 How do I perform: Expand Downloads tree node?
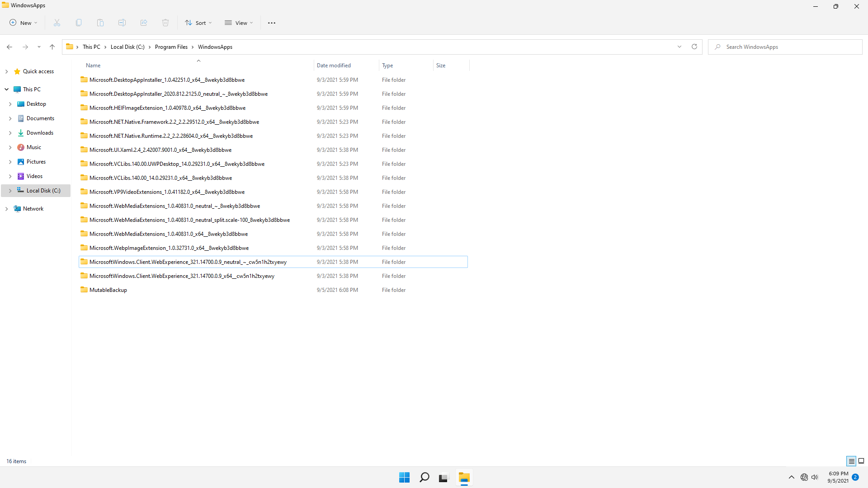pyautogui.click(x=10, y=133)
